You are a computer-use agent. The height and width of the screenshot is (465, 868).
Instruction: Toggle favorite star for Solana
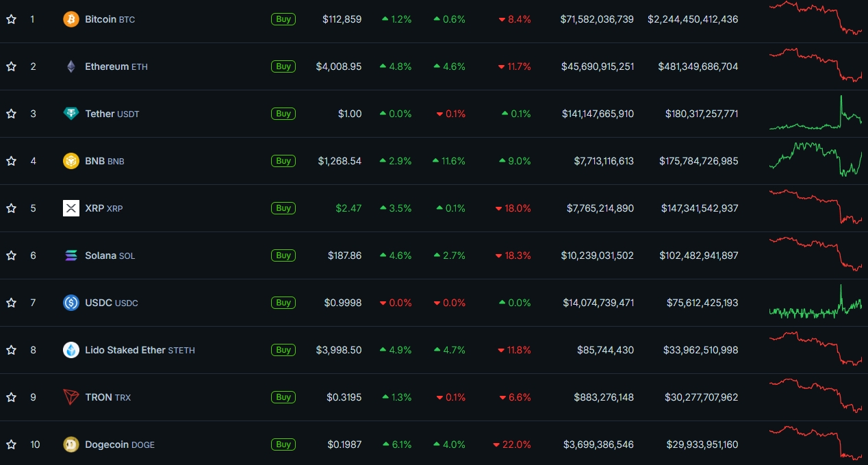pos(11,255)
